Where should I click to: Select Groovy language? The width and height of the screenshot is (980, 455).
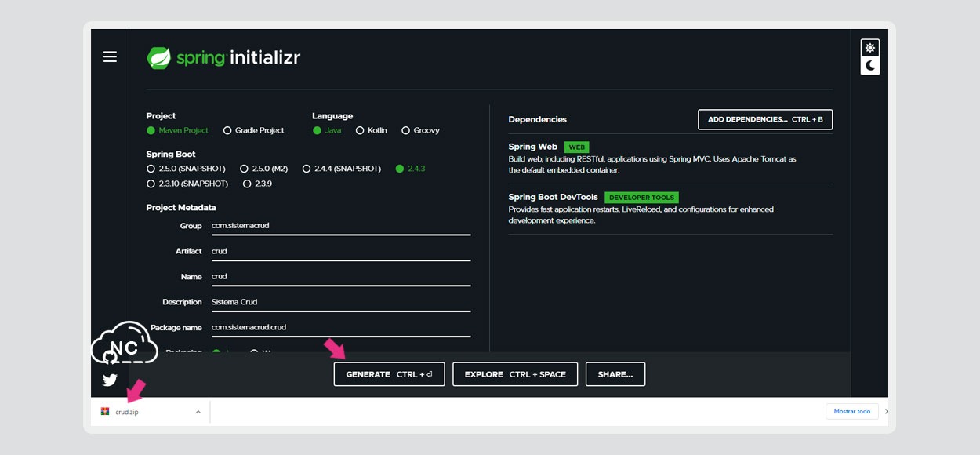(x=420, y=130)
